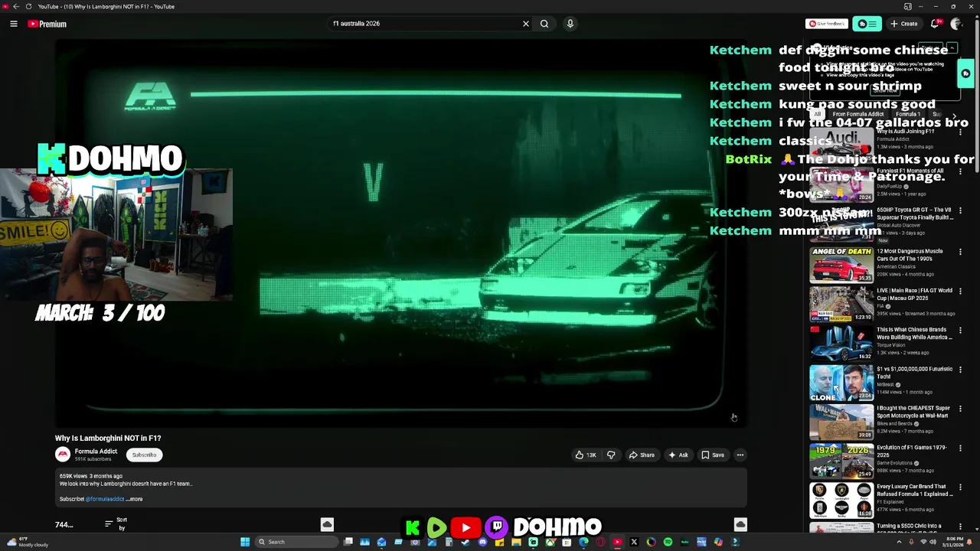
Task: Edit the 'f1 australia 2026' search field
Action: click(x=425, y=24)
